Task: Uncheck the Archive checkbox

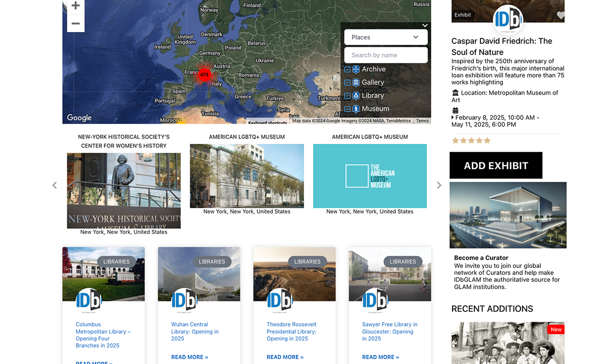Action: click(347, 69)
